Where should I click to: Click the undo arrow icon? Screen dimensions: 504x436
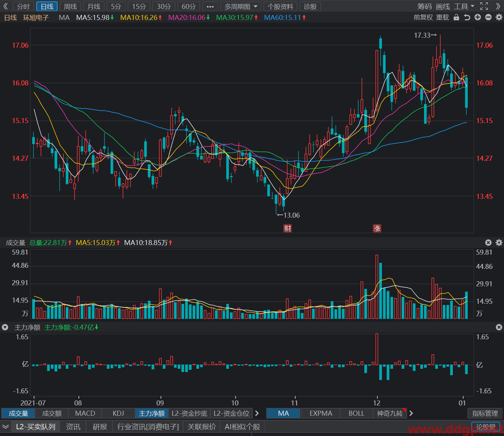click(x=467, y=17)
